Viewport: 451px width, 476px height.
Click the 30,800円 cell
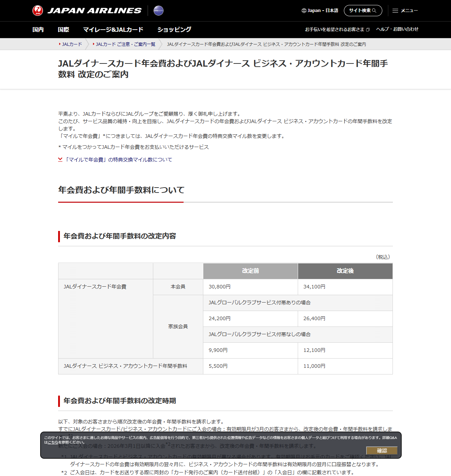[251, 287]
